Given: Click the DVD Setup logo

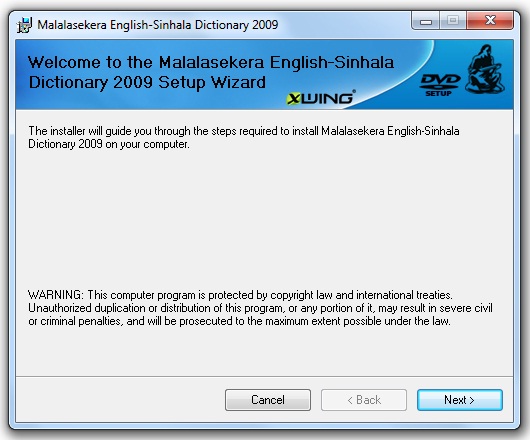Looking at the screenshot, I should click(440, 85).
